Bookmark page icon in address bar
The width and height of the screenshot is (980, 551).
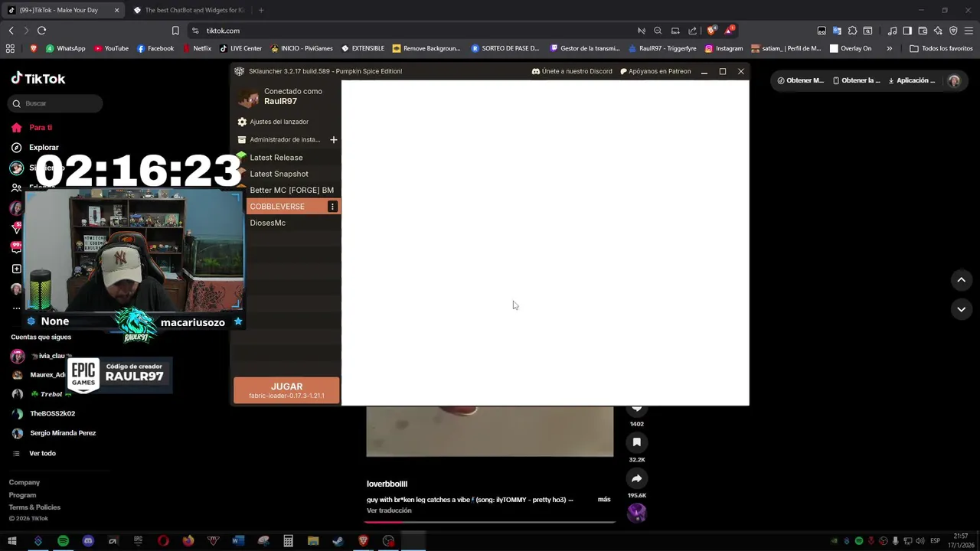(x=175, y=31)
